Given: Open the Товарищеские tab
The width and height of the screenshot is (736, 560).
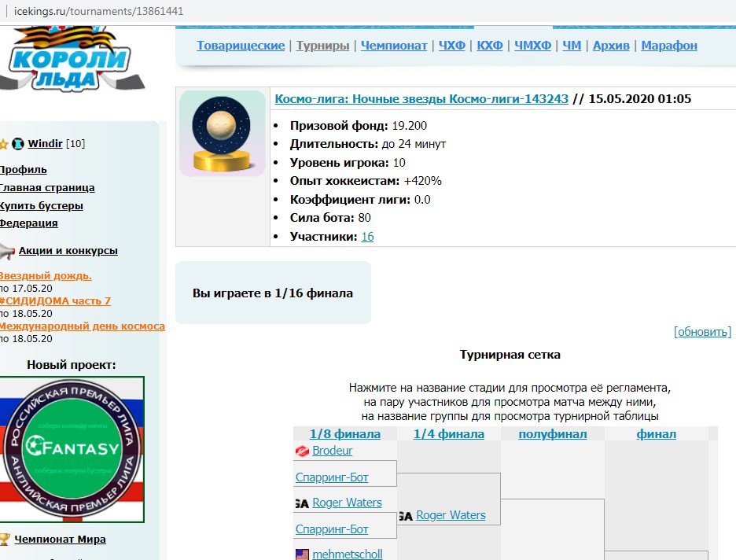Looking at the screenshot, I should click(241, 46).
